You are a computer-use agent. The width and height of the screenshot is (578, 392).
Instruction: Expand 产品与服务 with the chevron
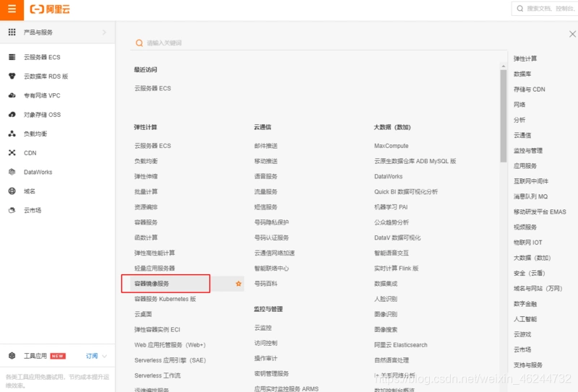point(104,32)
